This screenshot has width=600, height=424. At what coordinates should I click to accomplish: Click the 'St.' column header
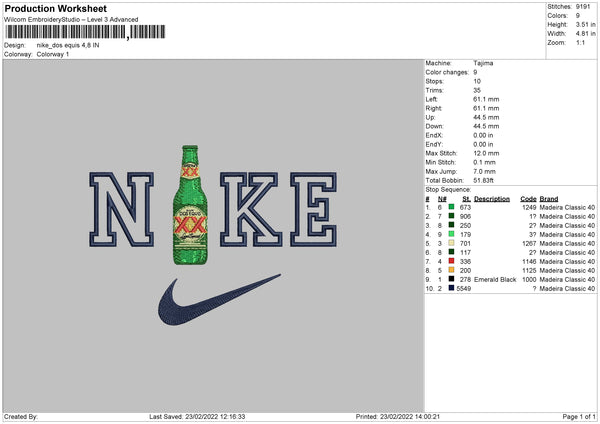[x=466, y=199]
